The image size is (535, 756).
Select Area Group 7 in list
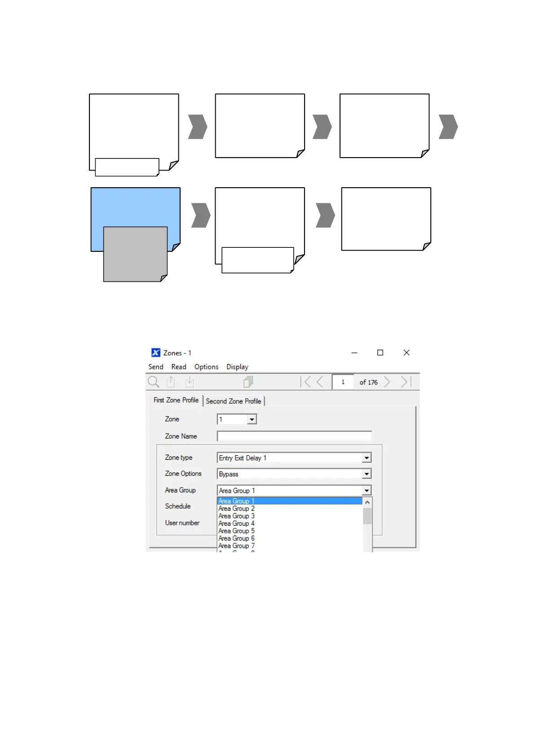coord(290,546)
